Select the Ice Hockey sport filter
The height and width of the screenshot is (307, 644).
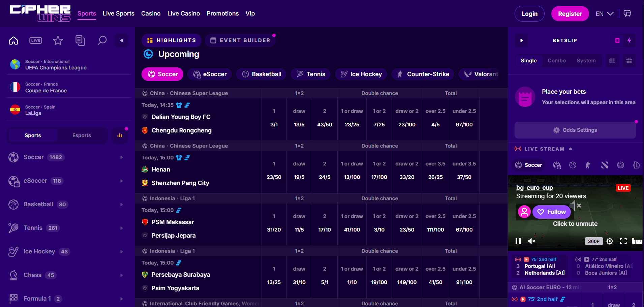point(361,74)
